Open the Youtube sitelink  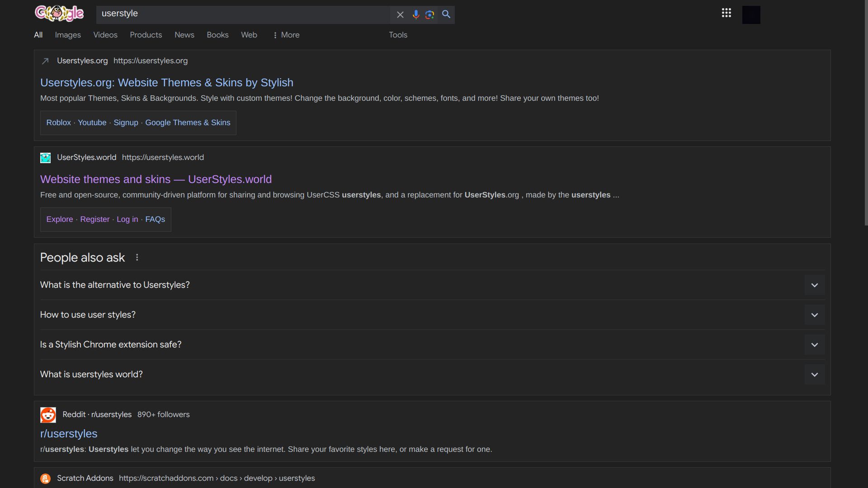pos(92,122)
